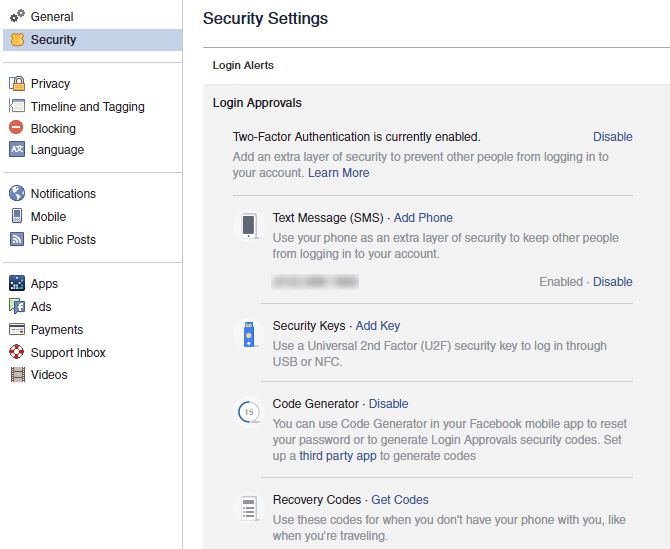670x549 pixels.
Task: Select the Security menu item
Action: pos(93,40)
